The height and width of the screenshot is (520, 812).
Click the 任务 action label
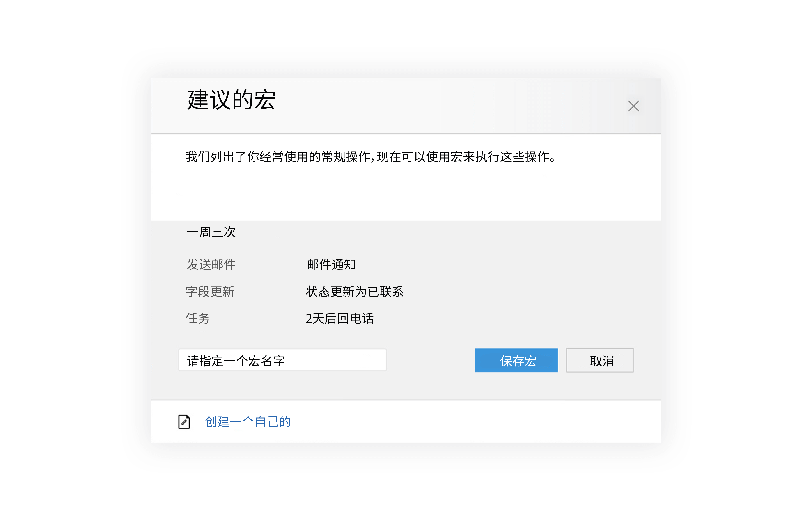tap(197, 318)
